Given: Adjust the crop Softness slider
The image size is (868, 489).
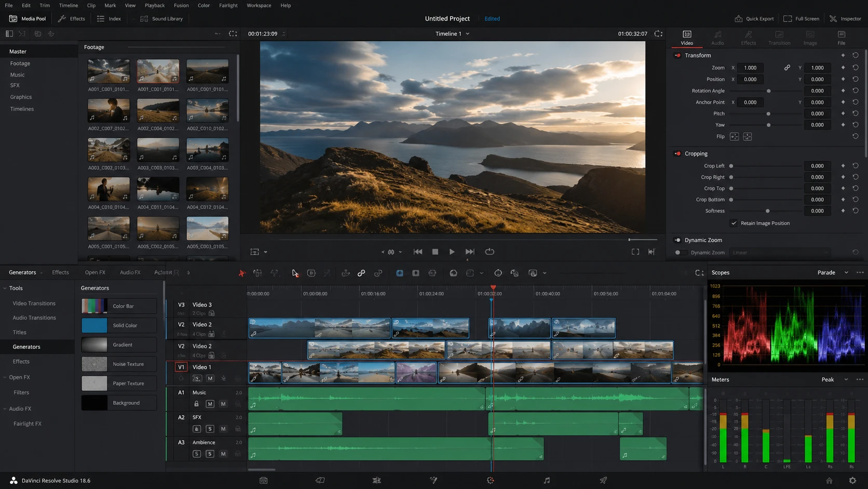Looking at the screenshot, I should pyautogui.click(x=767, y=211).
